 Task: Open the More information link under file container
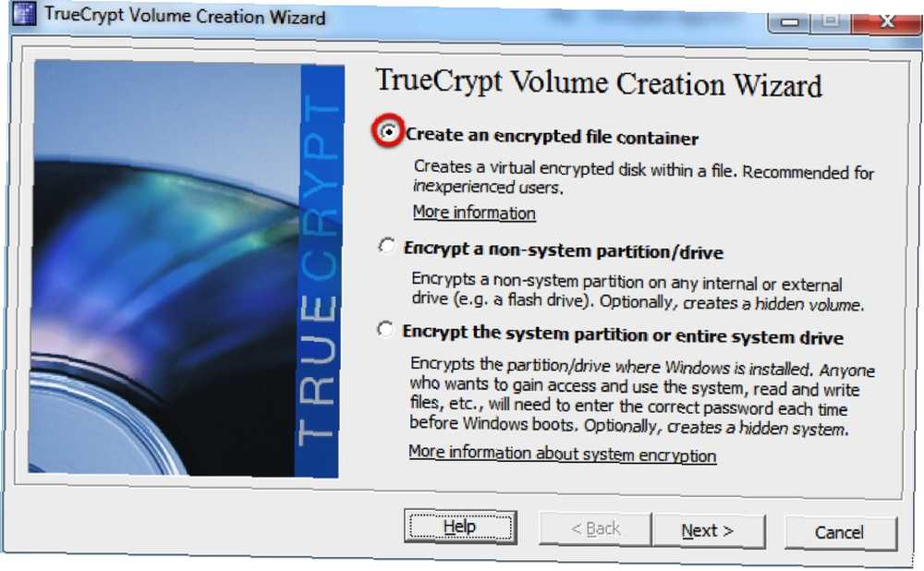pos(474,213)
